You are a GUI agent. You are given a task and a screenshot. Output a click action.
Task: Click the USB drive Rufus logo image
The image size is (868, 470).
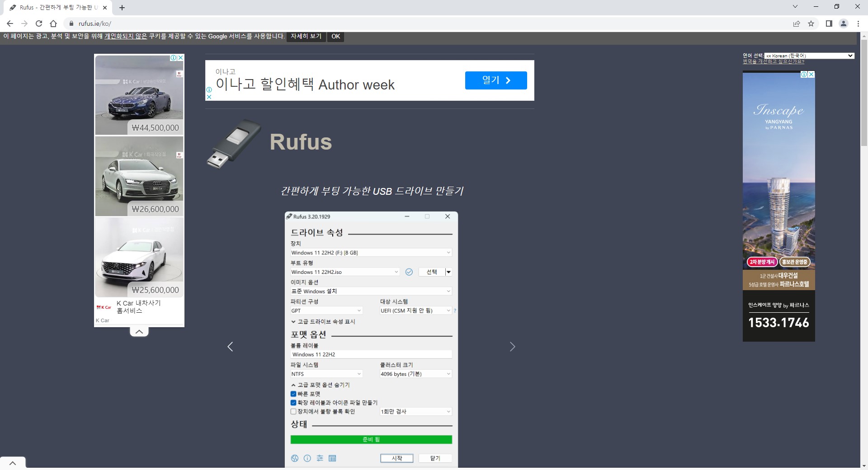233,144
